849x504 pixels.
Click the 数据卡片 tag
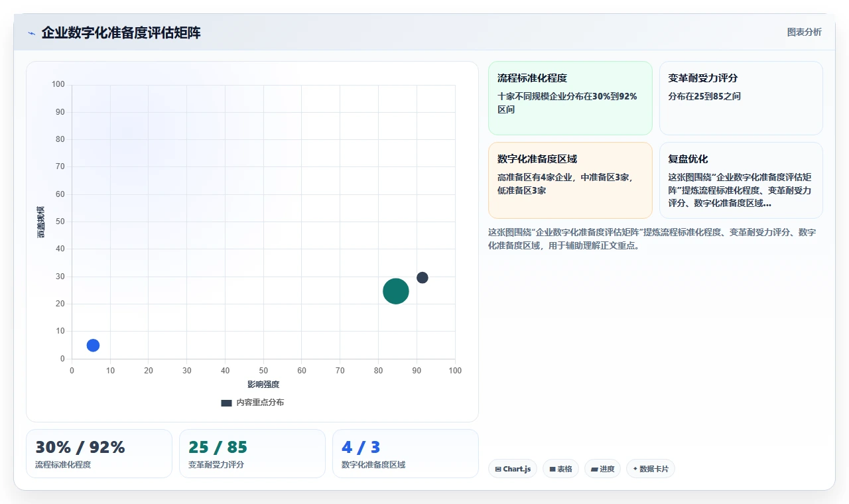pos(650,469)
